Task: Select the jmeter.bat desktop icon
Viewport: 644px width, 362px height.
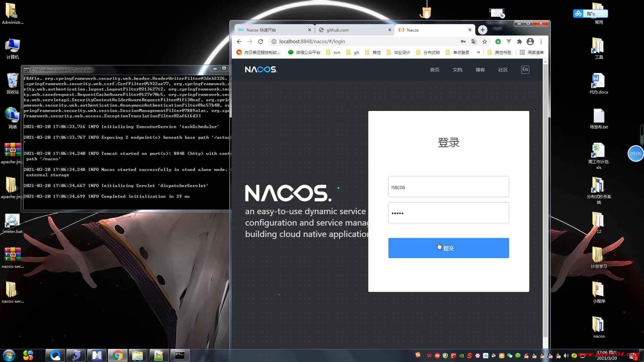Action: 13,224
